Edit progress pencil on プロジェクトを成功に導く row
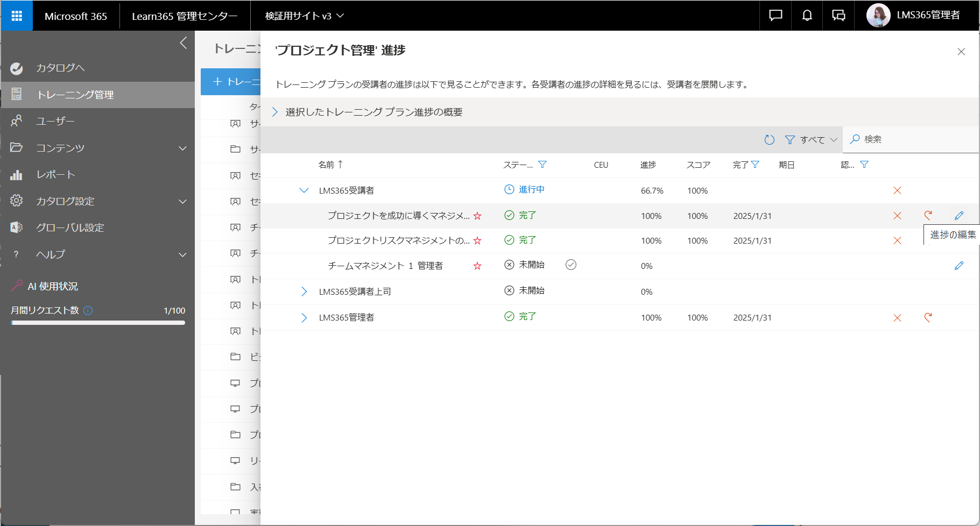980x526 pixels. point(959,216)
